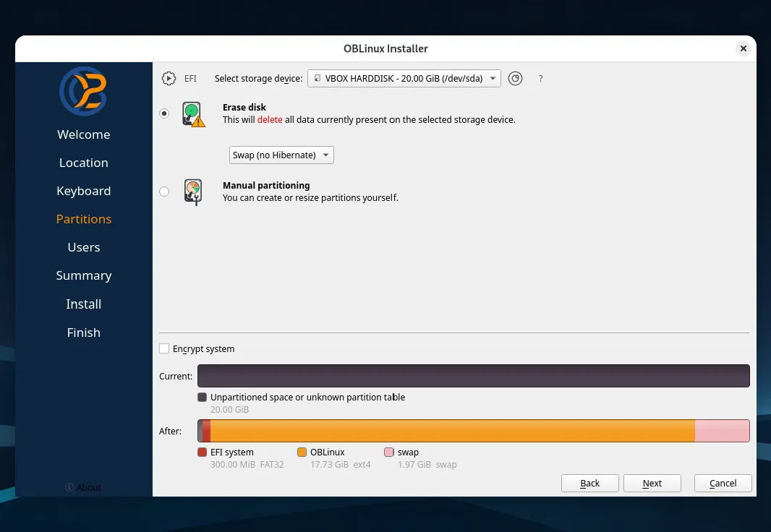771x532 pixels.
Task: Open the storage device dropdown
Action: coord(404,79)
